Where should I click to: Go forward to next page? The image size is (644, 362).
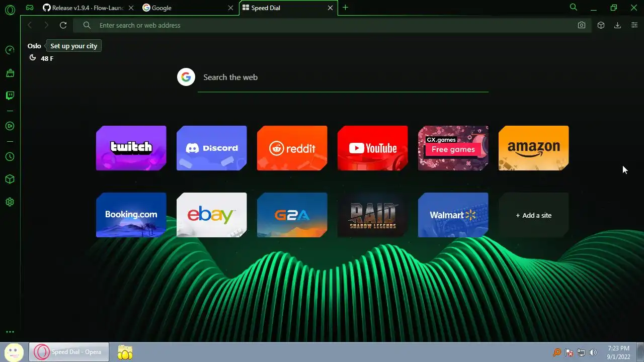pos(46,25)
